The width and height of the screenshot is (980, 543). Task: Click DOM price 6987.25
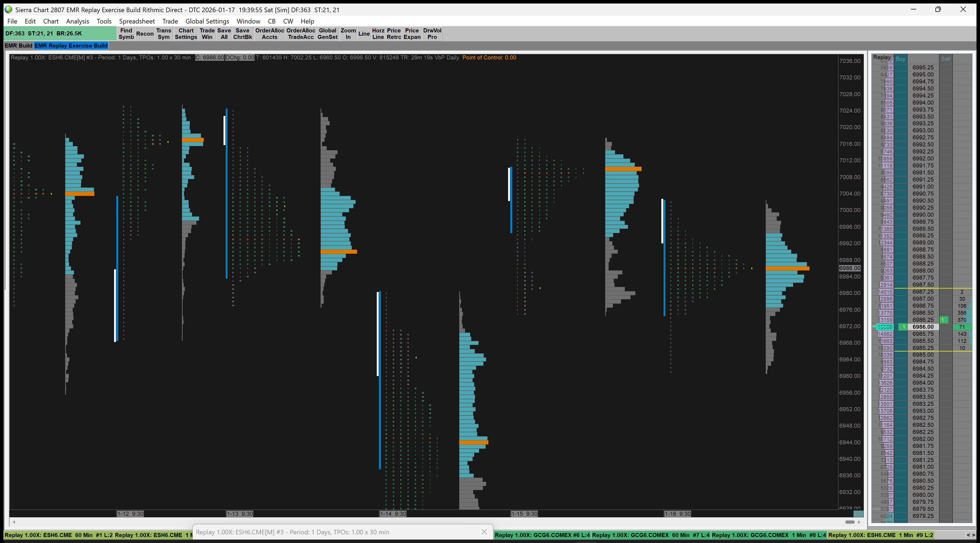coord(923,292)
